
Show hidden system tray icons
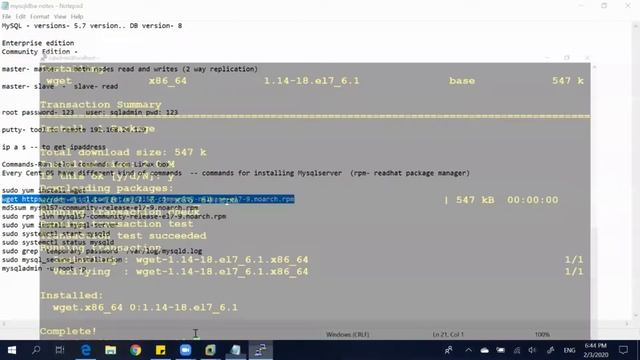468,350
